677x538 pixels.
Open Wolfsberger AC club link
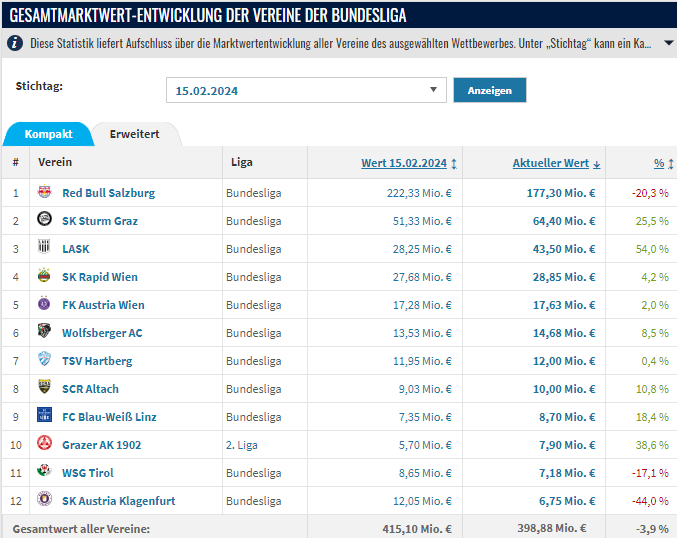102,333
